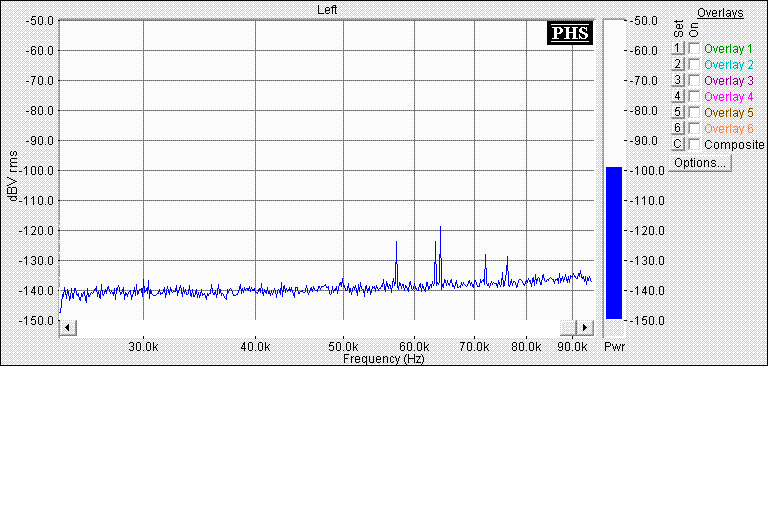The width and height of the screenshot is (768, 512).
Task: Click the 'Frequency (Hz)' axis label
Action: tap(384, 359)
